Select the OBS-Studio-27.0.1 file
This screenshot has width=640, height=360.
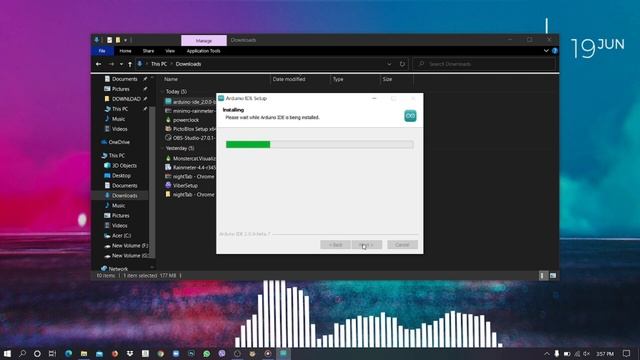190,138
